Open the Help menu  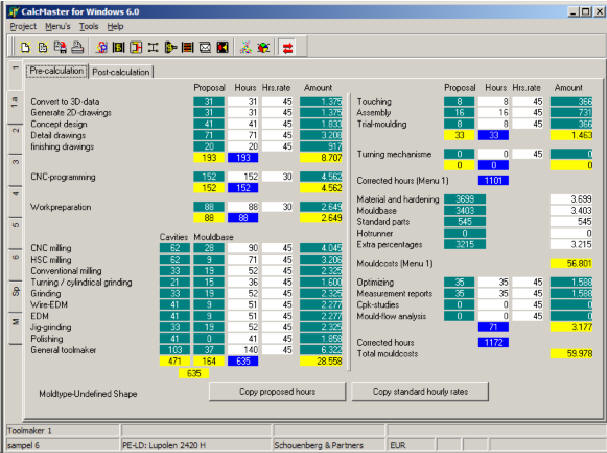(x=116, y=26)
